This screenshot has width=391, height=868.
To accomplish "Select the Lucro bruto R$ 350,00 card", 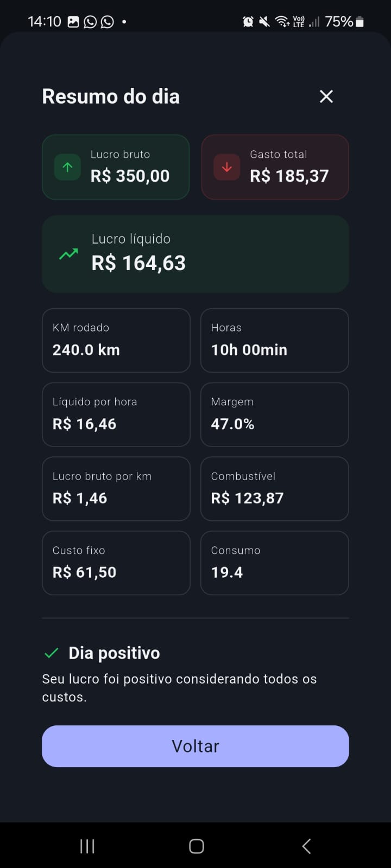I will coord(116,167).
